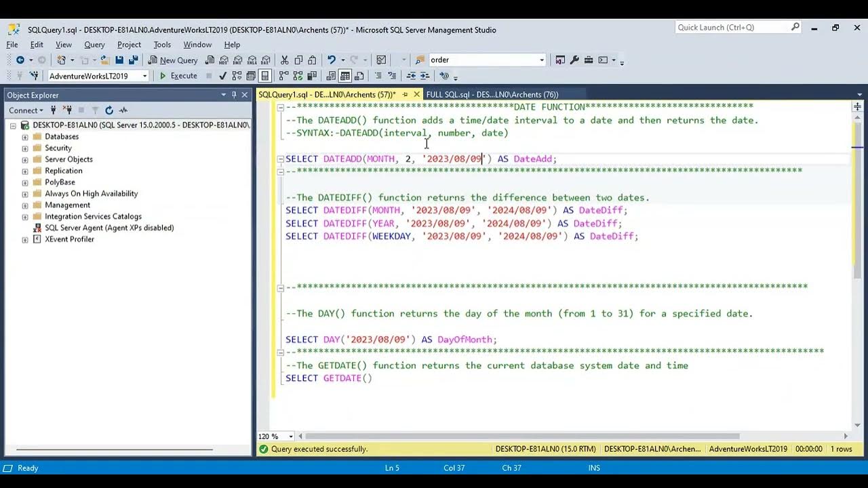Open the 'order' find combo box dropdown
Viewport: 868px width, 488px height.
pyautogui.click(x=541, y=60)
